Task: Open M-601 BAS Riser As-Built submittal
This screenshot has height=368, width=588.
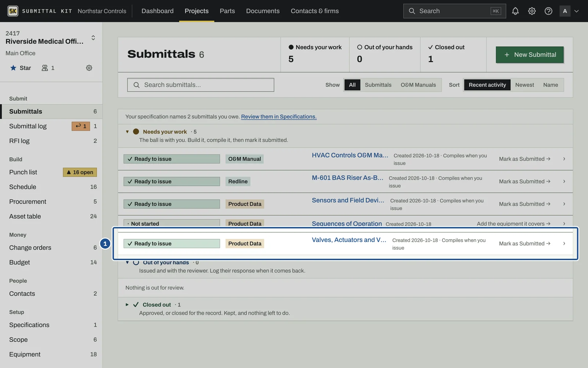Action: tap(348, 177)
